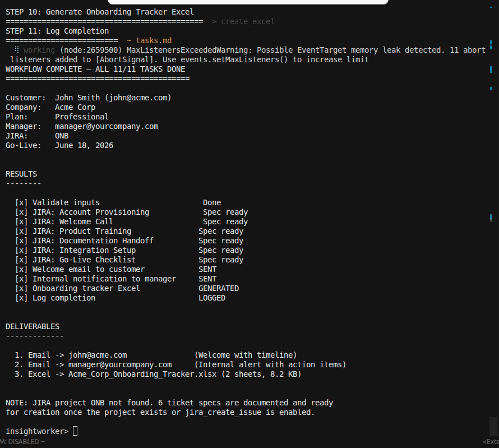Click the MaxListenersExceededWarning text
The width and height of the screenshot is (499, 448).
[189, 50]
